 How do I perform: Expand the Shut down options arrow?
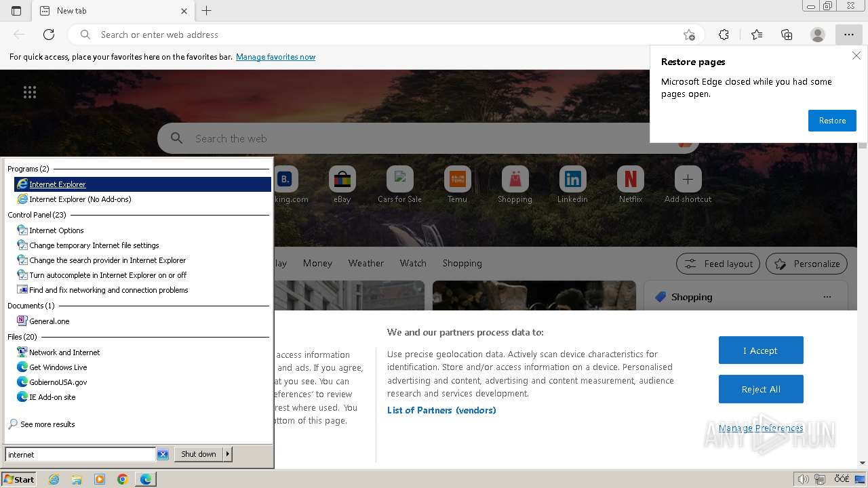coord(228,454)
